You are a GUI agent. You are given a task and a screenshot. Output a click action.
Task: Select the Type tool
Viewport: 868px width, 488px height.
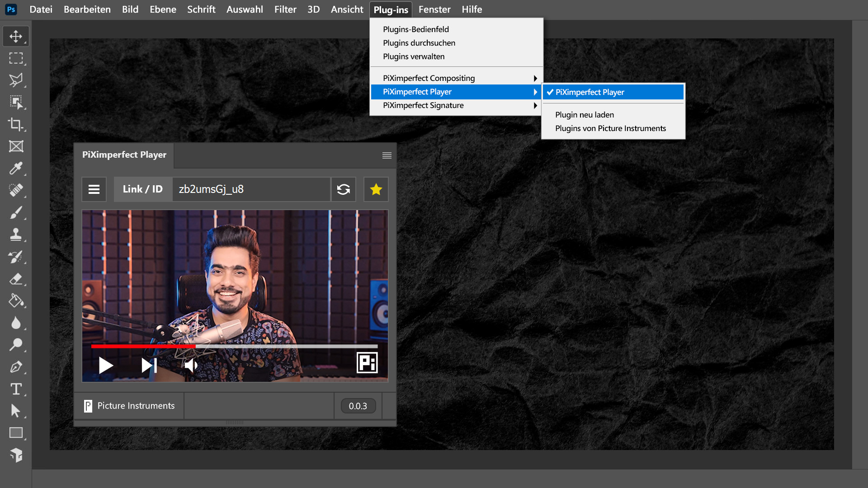[16, 389]
